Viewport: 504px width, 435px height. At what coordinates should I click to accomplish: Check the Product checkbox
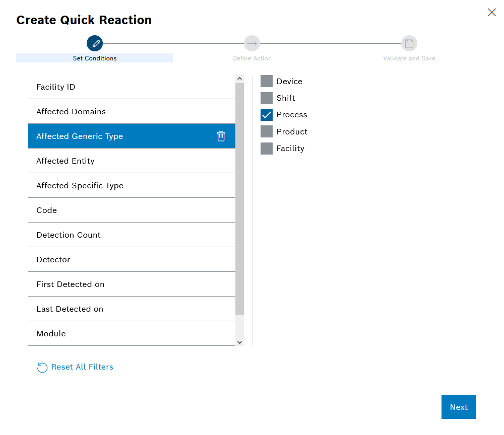pyautogui.click(x=267, y=131)
